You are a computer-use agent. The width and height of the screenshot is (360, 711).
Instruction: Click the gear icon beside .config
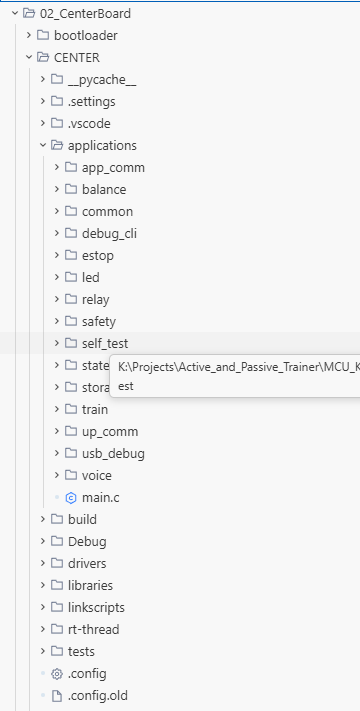coord(57,674)
